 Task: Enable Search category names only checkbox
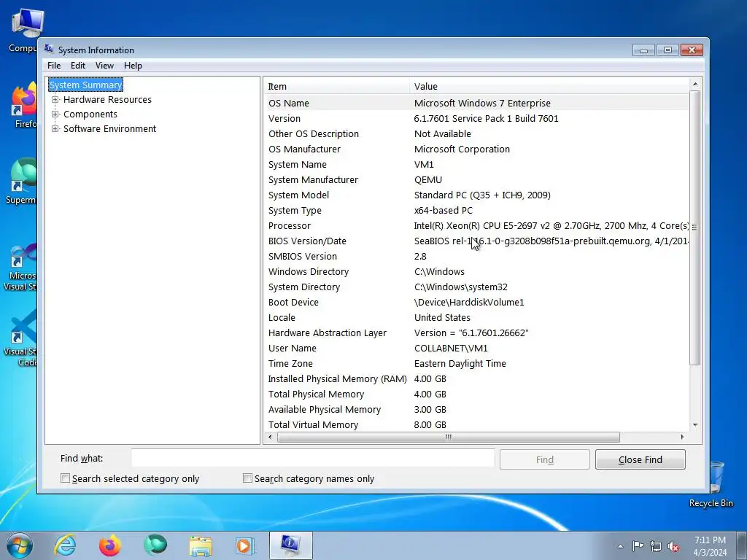[247, 478]
